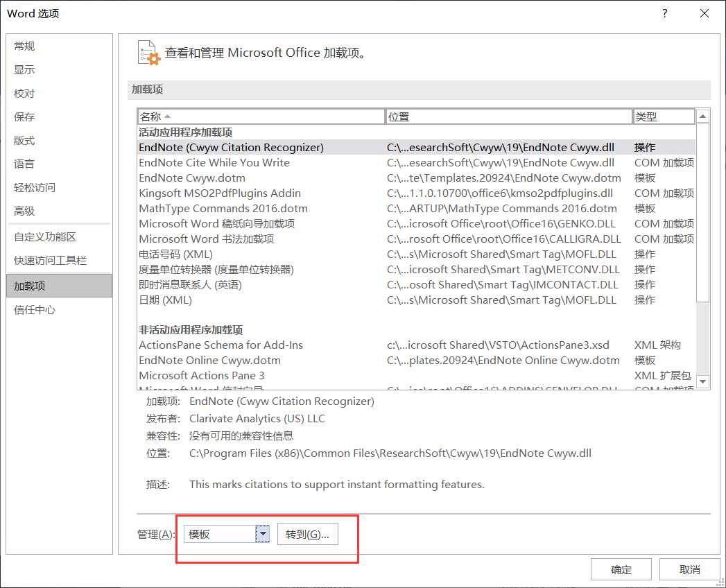Select the 加载项 category
Viewport: 726px width, 588px height.
[x=59, y=286]
